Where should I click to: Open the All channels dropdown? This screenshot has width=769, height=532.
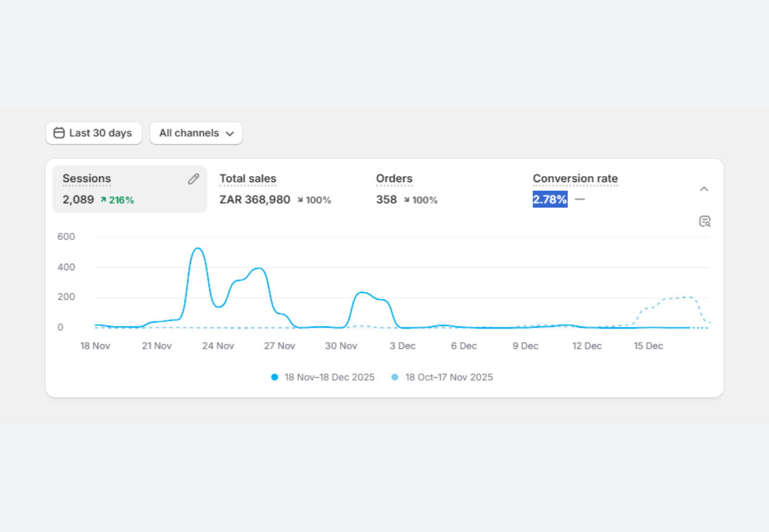[196, 133]
